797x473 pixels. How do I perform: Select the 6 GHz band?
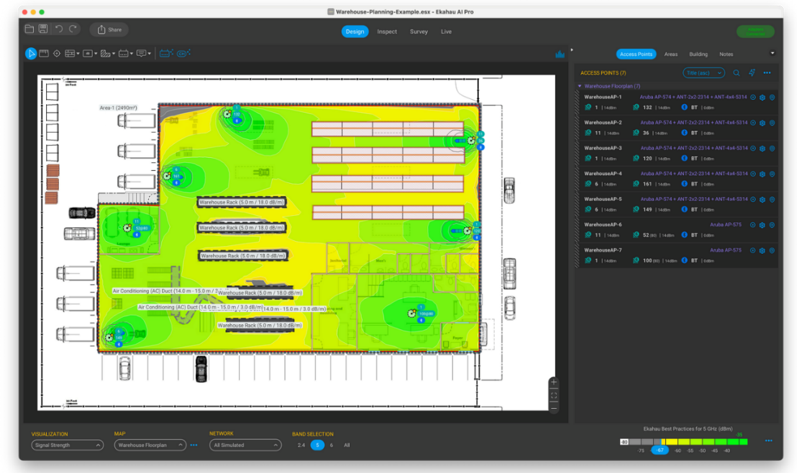tap(331, 445)
